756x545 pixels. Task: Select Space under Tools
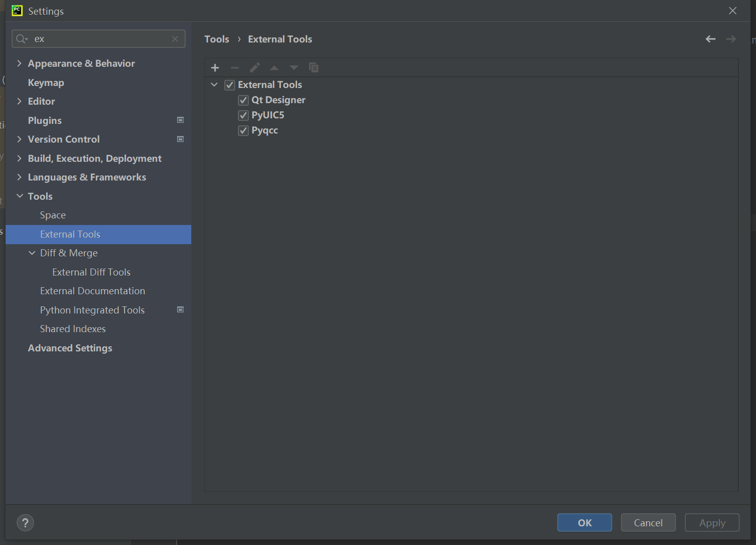[53, 215]
